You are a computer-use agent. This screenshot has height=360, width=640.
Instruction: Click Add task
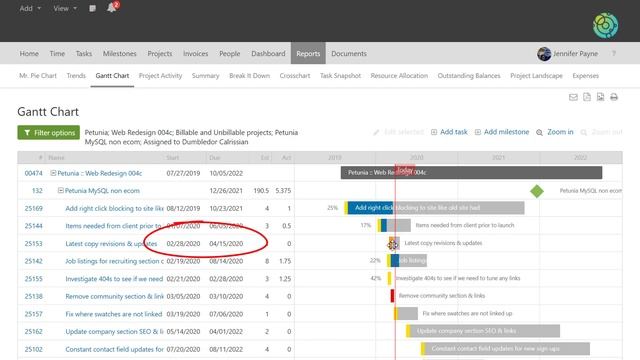point(449,132)
